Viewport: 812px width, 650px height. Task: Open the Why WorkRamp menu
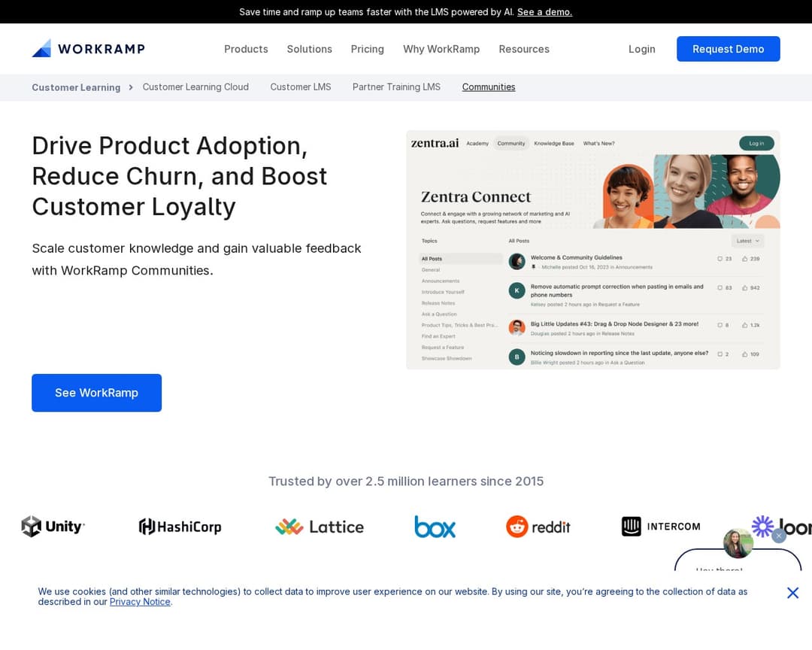(441, 49)
